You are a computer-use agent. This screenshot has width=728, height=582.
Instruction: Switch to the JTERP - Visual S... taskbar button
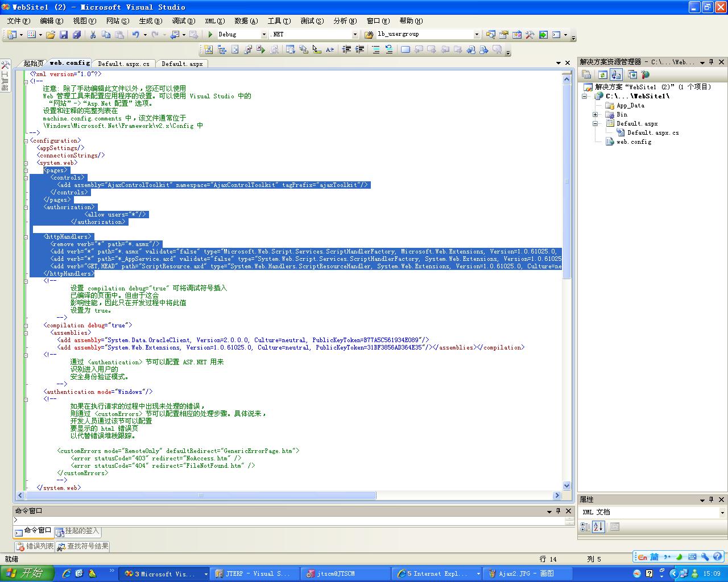(253, 574)
